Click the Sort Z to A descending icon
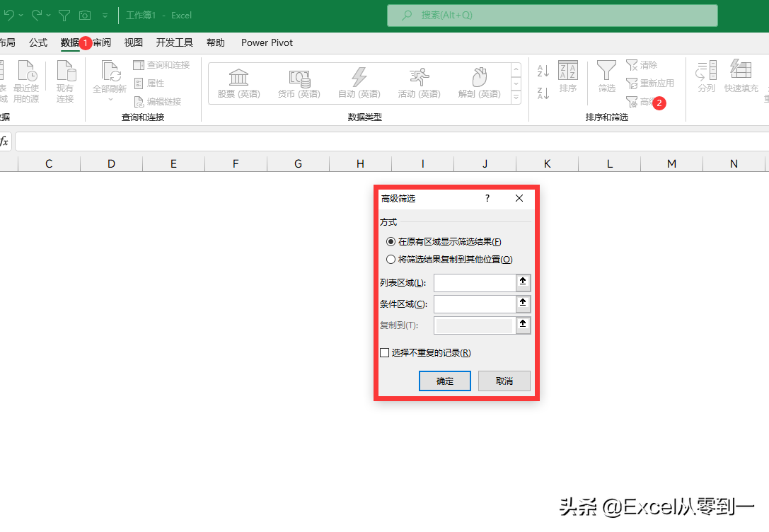Screen dimensions: 769x532 click(x=543, y=93)
